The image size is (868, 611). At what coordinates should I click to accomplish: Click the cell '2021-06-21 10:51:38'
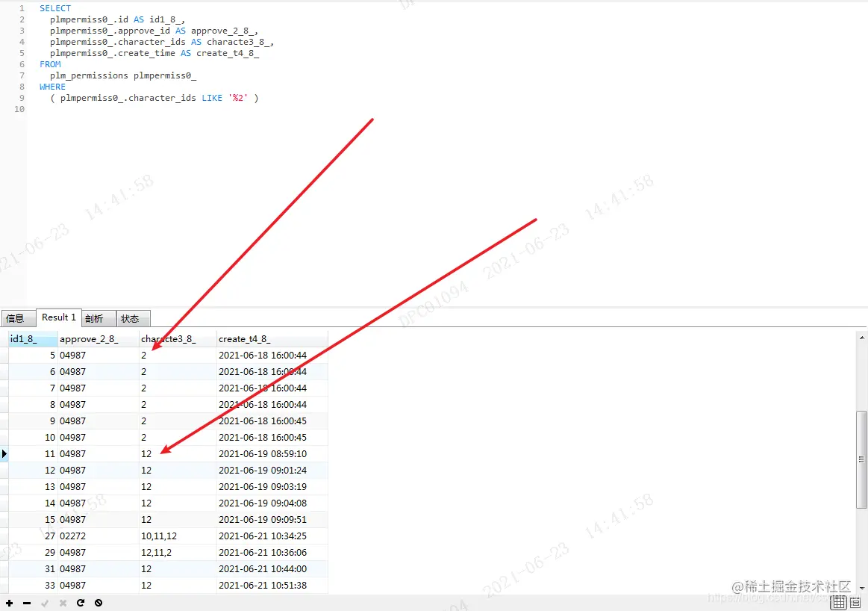(272, 585)
